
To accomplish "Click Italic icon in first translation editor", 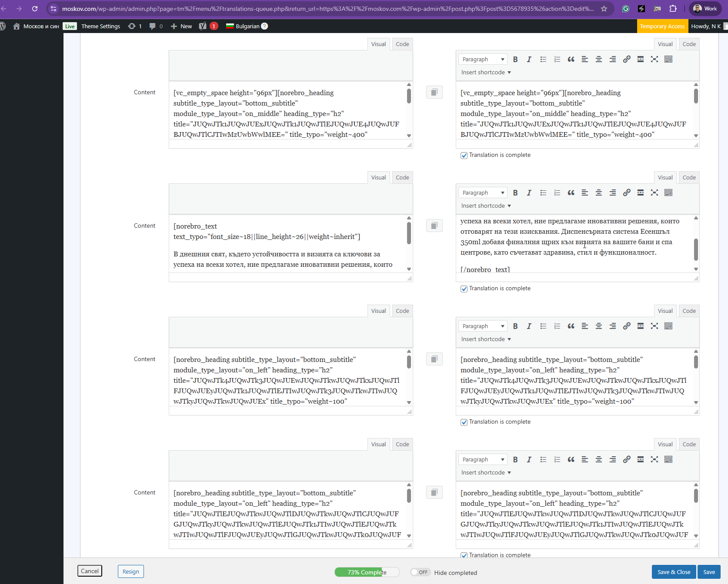I will (x=529, y=59).
